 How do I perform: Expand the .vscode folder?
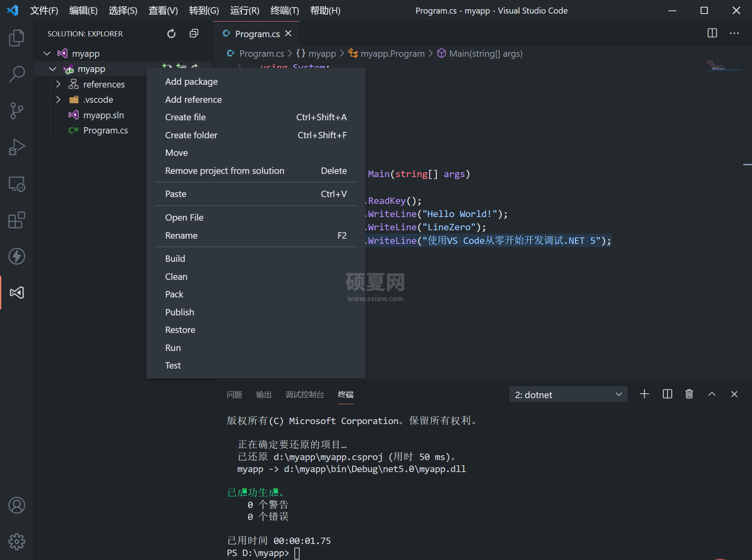click(x=58, y=100)
